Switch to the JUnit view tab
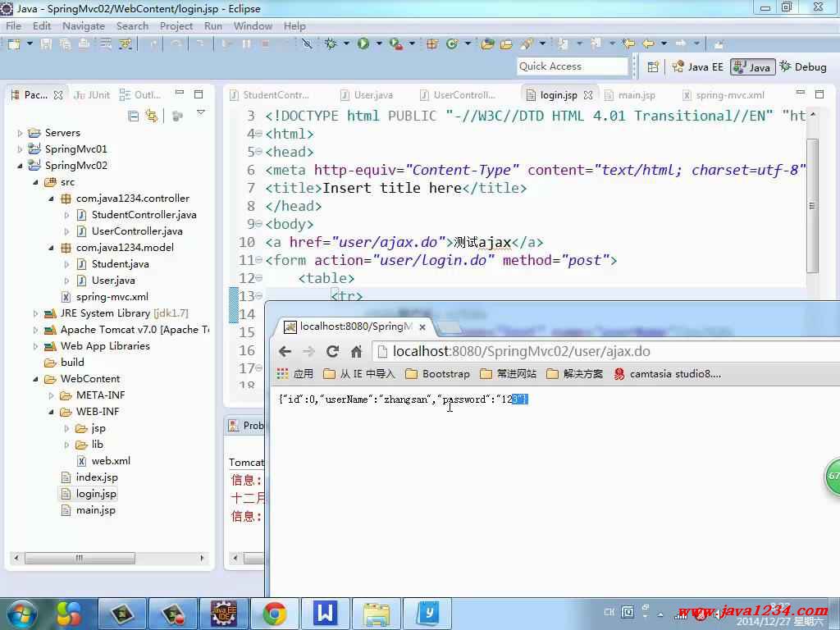Viewport: 840px width, 630px height. (x=92, y=95)
